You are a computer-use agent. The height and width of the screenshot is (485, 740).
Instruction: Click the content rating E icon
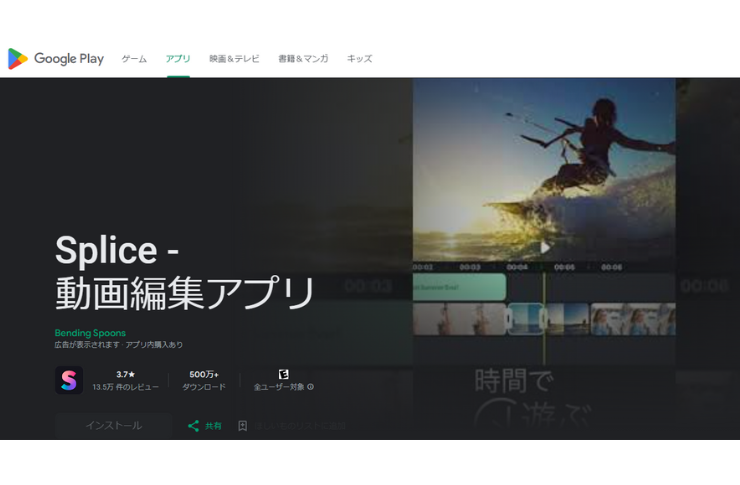283,374
